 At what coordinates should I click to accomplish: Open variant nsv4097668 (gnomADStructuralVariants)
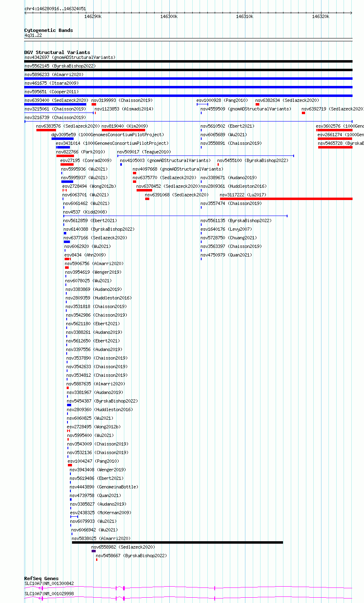tap(178, 169)
